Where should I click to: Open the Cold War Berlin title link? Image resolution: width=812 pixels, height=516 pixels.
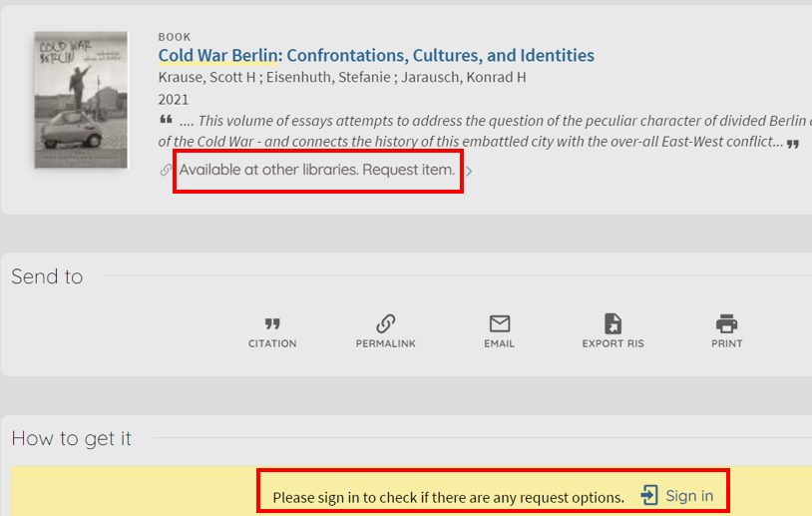point(376,56)
